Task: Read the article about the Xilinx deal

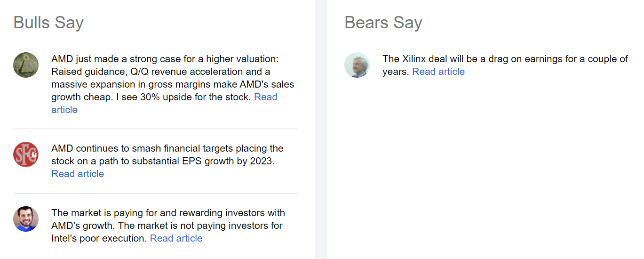Action: (438, 72)
